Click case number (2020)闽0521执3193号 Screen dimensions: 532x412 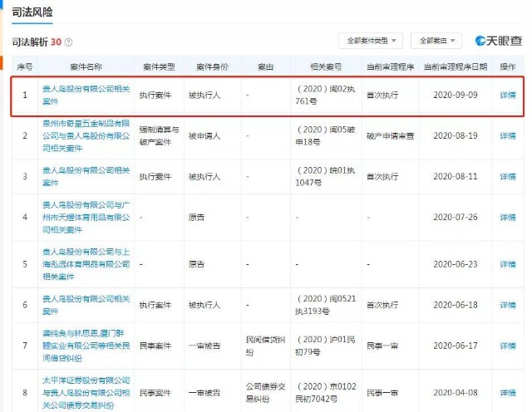tap(326, 305)
